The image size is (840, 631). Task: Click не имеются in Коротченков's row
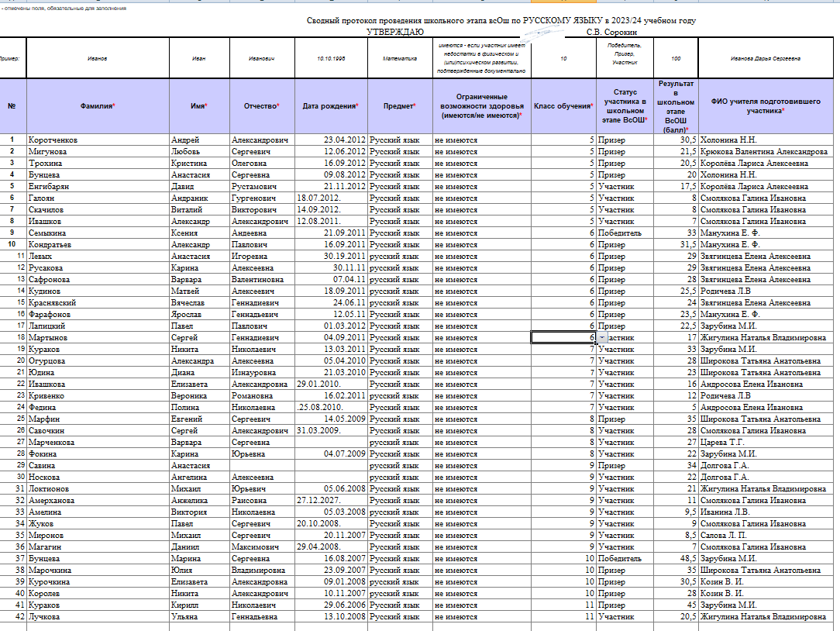pyautogui.click(x=456, y=140)
